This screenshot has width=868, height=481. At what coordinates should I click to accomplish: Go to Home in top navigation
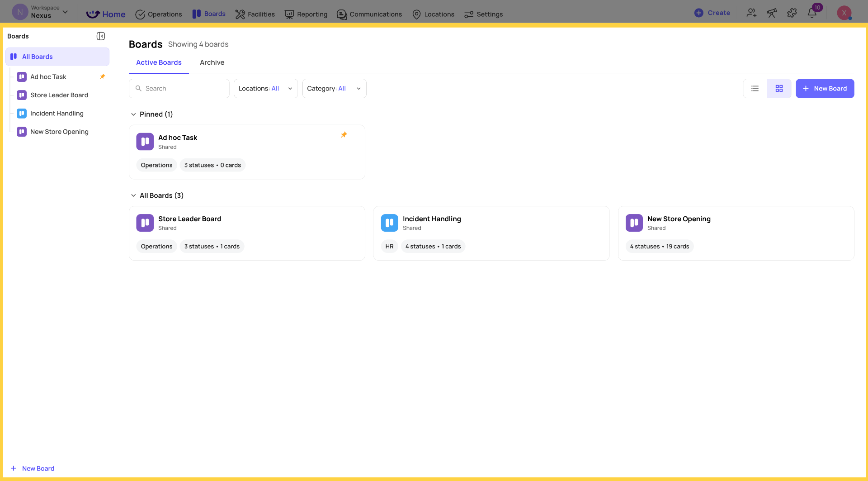(x=106, y=14)
